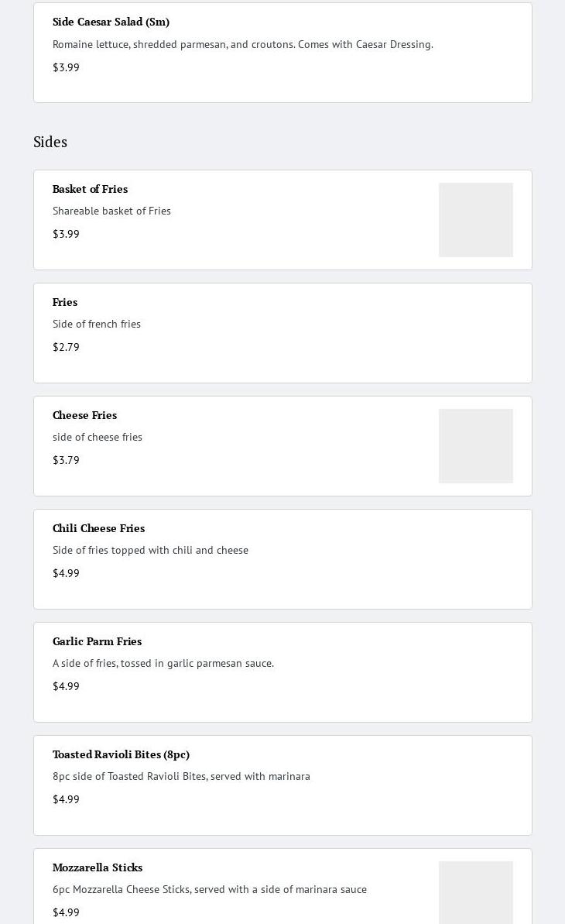Select the Basket of Fries title
Viewport: 565px width, 924px height.
click(x=90, y=189)
